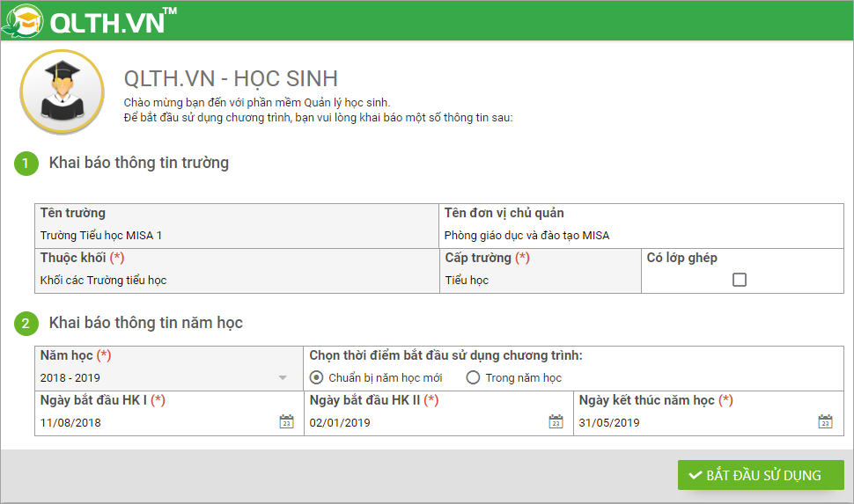Click label Chọn thời điểm bắt đầu sử dụng

(x=446, y=355)
